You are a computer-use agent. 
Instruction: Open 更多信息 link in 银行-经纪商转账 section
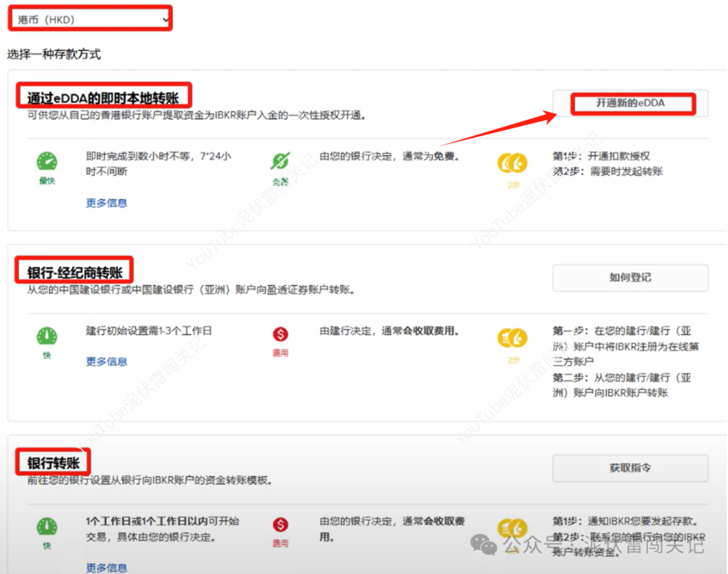(x=106, y=362)
